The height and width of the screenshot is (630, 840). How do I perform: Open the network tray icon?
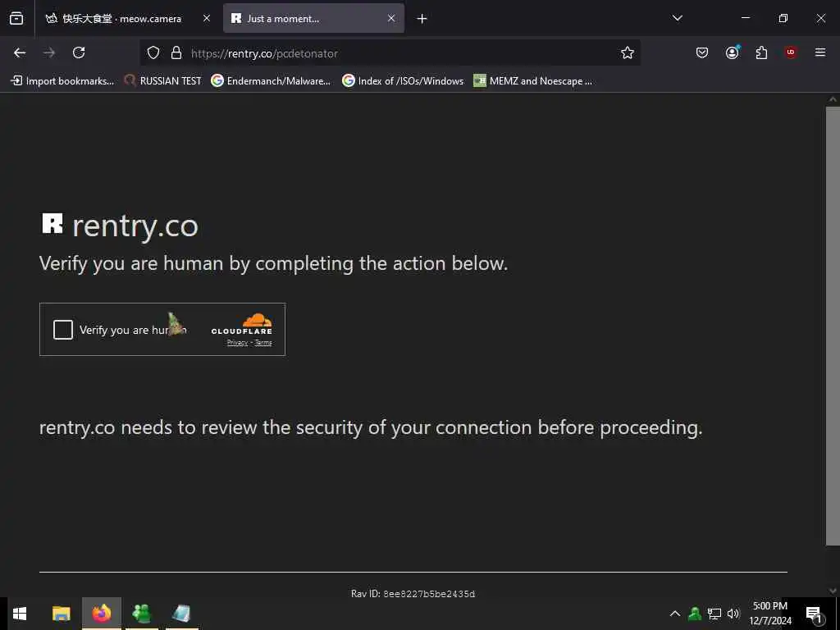pyautogui.click(x=714, y=614)
